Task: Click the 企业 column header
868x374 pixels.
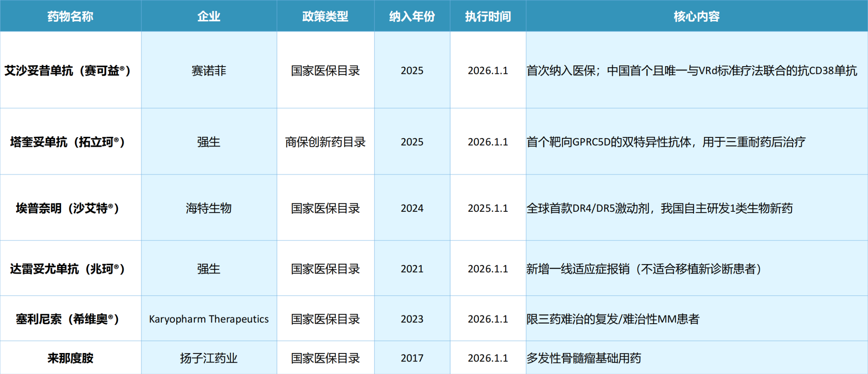Action: [209, 16]
